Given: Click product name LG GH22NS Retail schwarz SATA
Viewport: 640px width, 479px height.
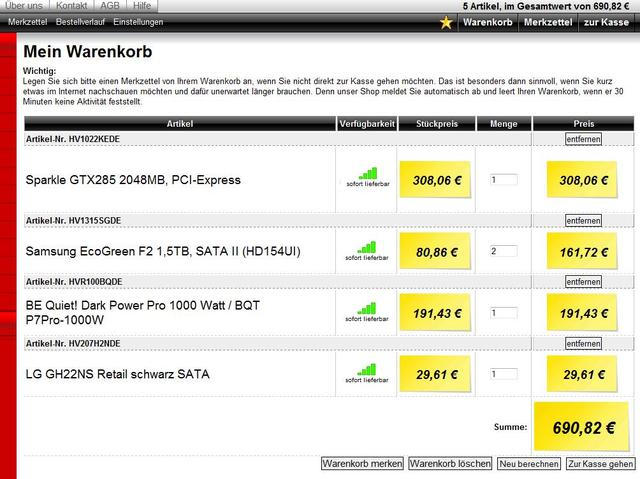Looking at the screenshot, I should click(118, 374).
